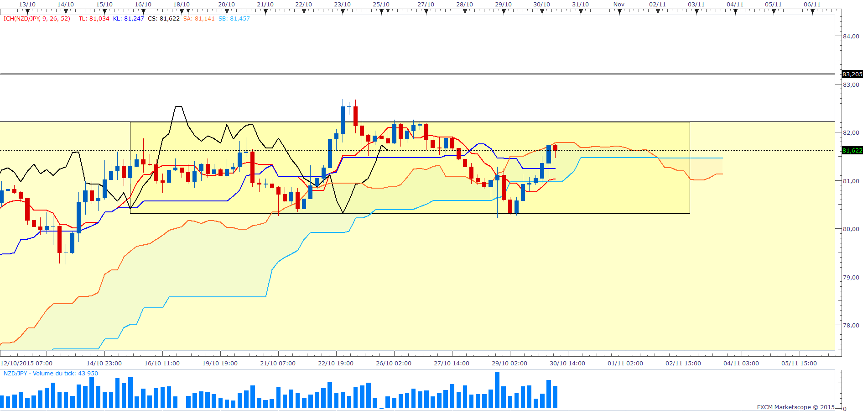Click the 06/11 date label on top axis

[x=812, y=4]
